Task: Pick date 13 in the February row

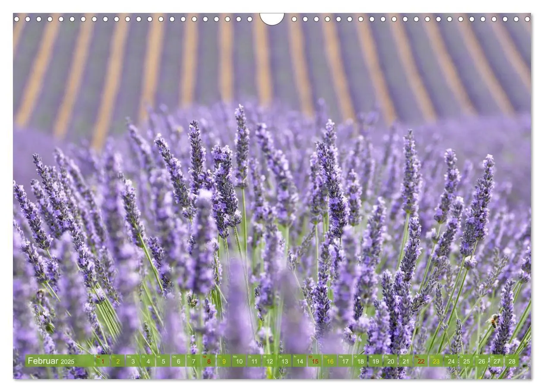Action: click(284, 361)
